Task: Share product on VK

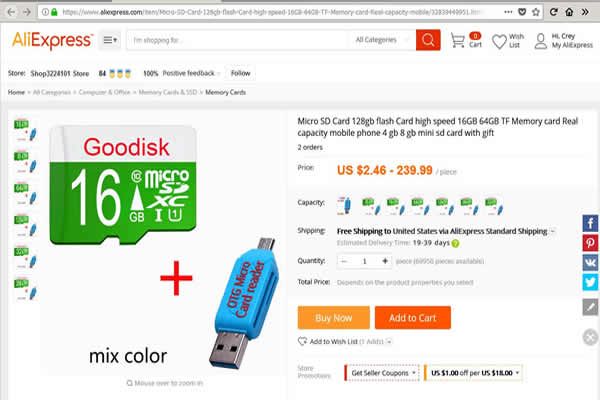Action: pyautogui.click(x=590, y=263)
